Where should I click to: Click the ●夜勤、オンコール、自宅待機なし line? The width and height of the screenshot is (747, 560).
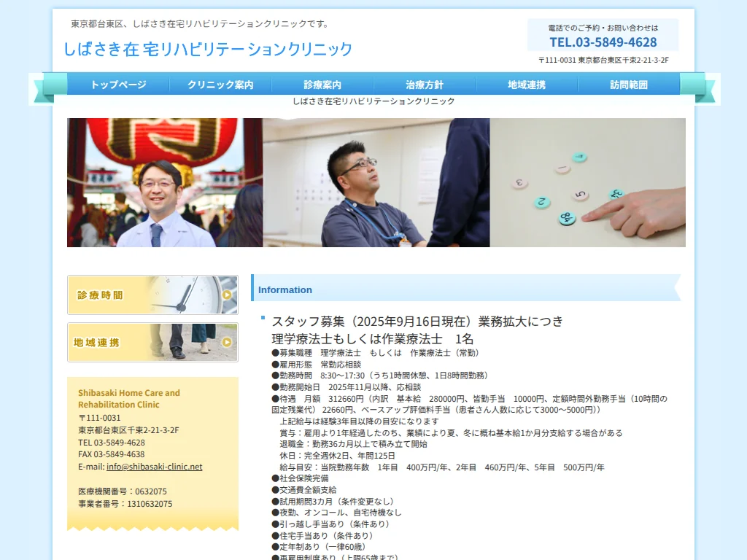(x=336, y=513)
